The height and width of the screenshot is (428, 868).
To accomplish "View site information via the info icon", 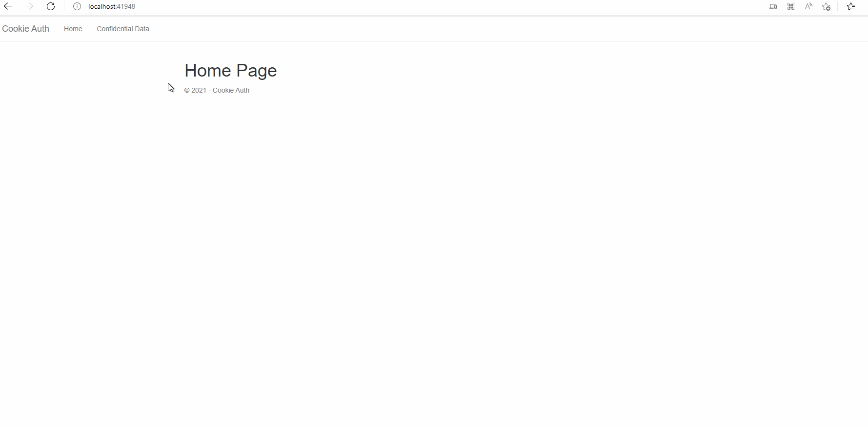I will (77, 6).
